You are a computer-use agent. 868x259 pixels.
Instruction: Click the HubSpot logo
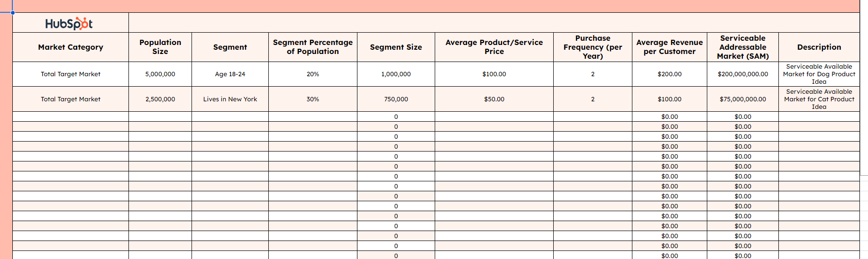click(x=69, y=24)
